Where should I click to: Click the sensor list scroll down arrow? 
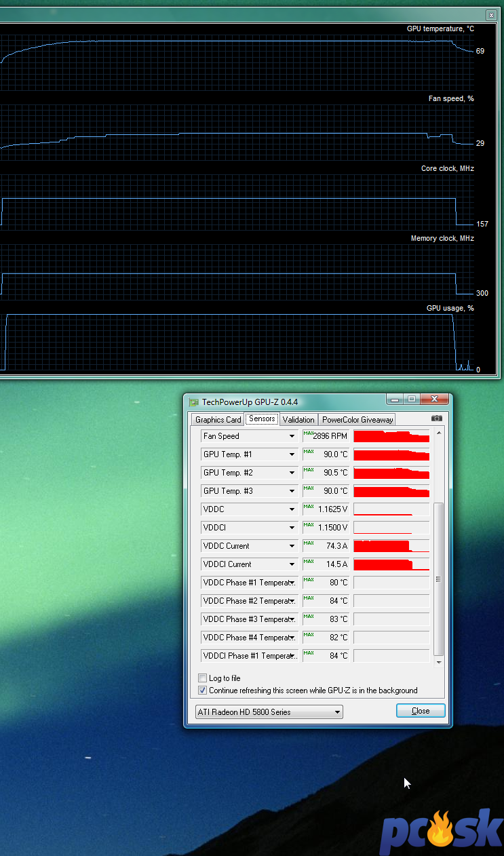pyautogui.click(x=439, y=662)
